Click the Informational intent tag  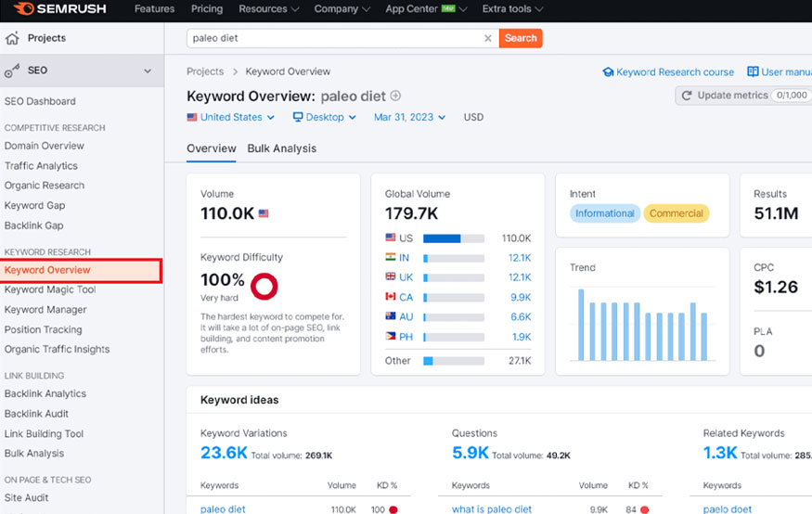(605, 213)
